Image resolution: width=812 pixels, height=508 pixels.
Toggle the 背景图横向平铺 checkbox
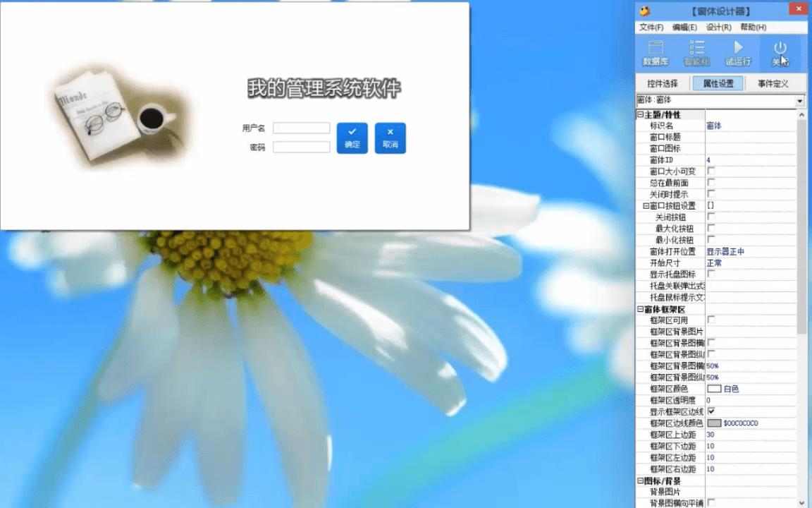pyautogui.click(x=711, y=502)
